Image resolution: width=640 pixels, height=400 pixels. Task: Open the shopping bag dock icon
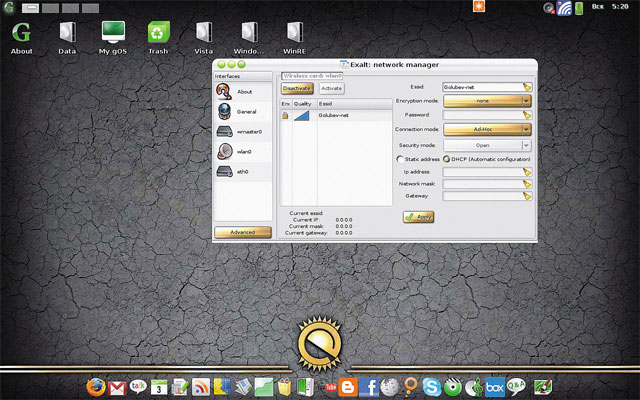284,387
